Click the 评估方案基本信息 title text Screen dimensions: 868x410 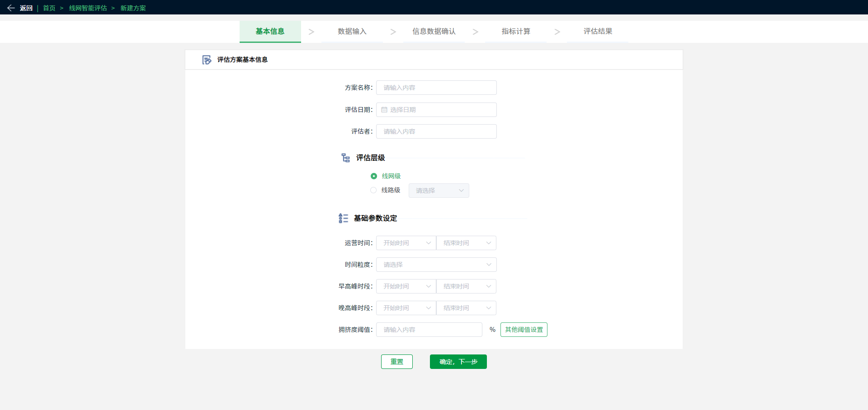pyautogui.click(x=242, y=60)
